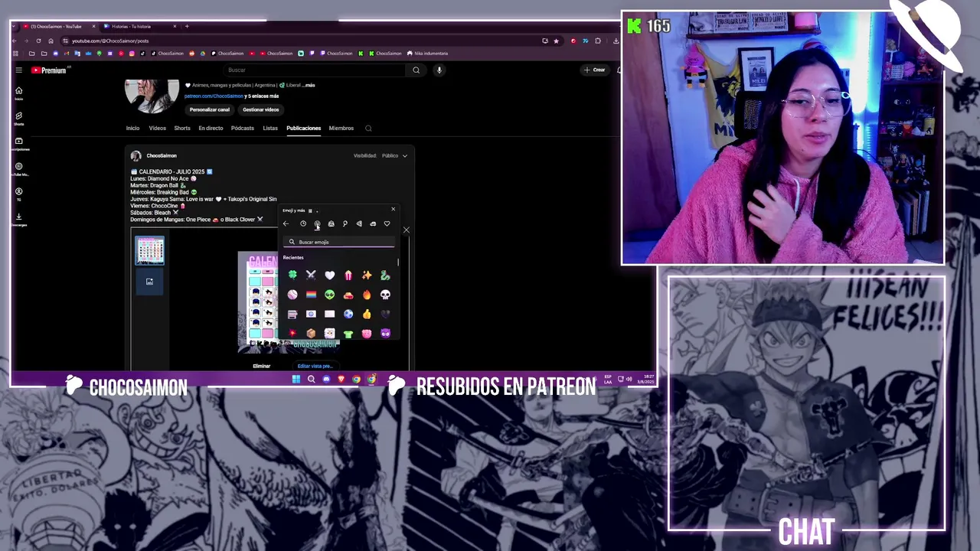
Task: Insert the white heart emoji
Action: point(329,275)
